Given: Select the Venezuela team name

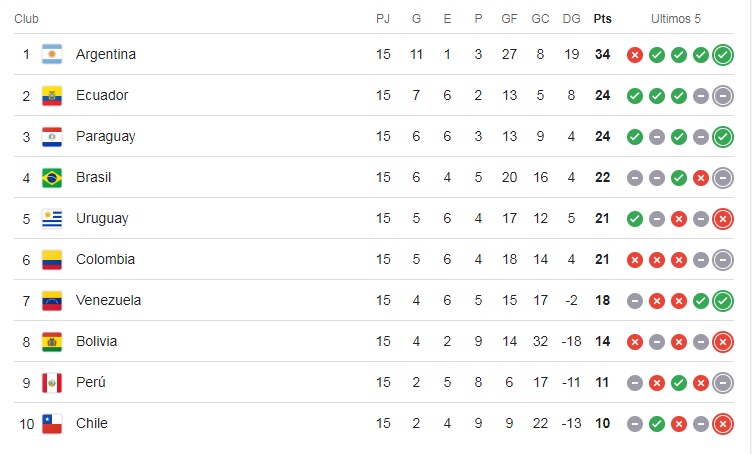Looking at the screenshot, I should 108,301.
